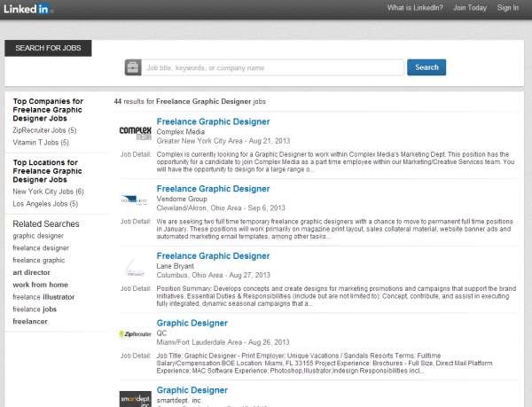Click the Related Searches heading
The height and width of the screenshot is (407, 532).
46,223
